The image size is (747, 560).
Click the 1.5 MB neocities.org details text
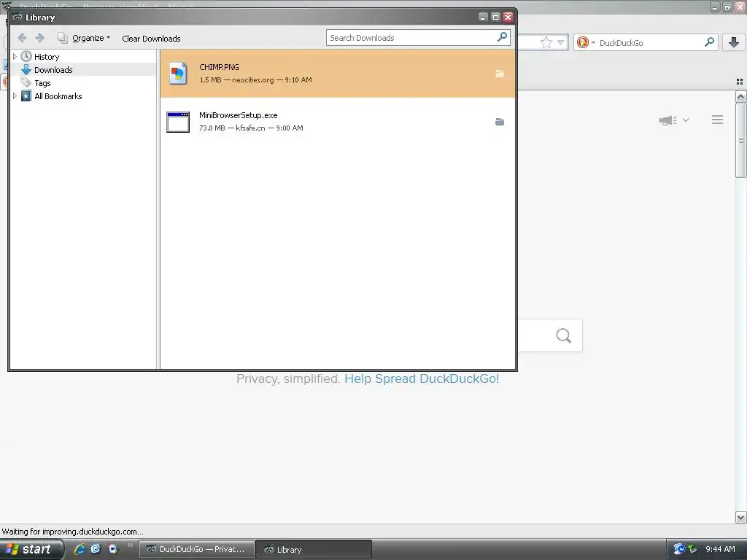(255, 80)
